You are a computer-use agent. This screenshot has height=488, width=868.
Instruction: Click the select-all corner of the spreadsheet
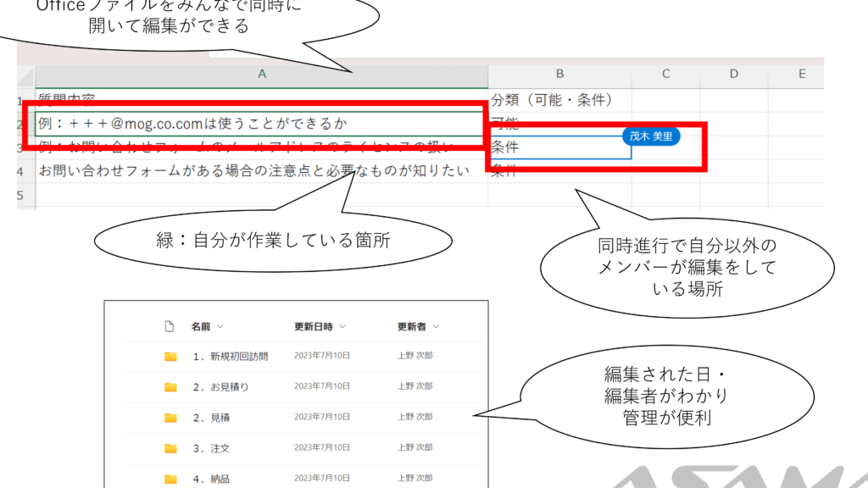tap(25, 75)
